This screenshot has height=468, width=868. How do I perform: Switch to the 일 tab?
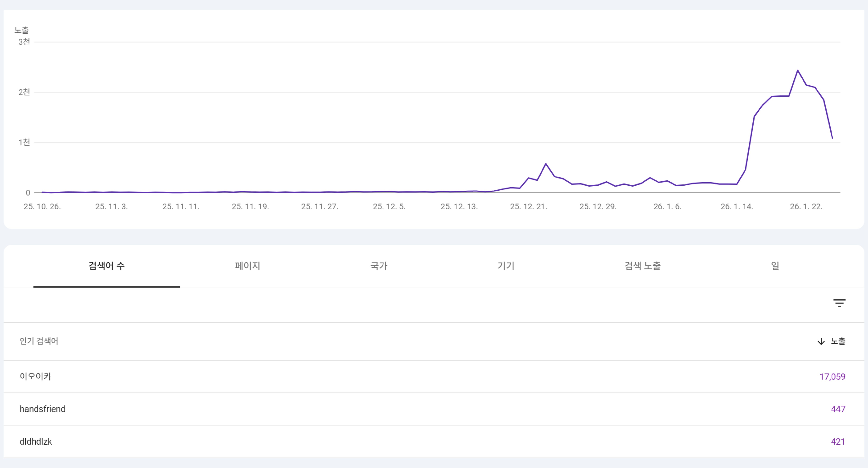775,266
